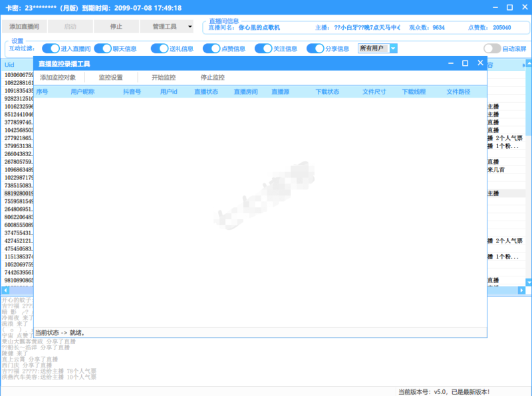The height and width of the screenshot is (396, 532).
Task: Toggle the 分享信息 filter switch
Action: tap(315, 49)
